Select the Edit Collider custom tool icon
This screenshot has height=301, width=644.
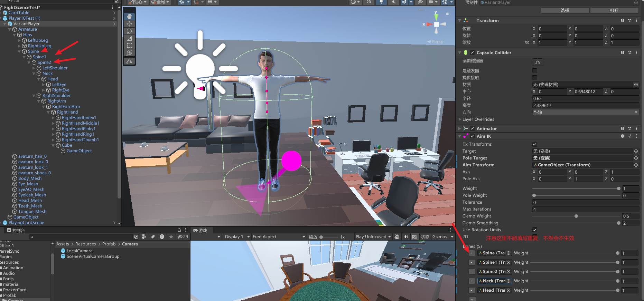point(129,61)
